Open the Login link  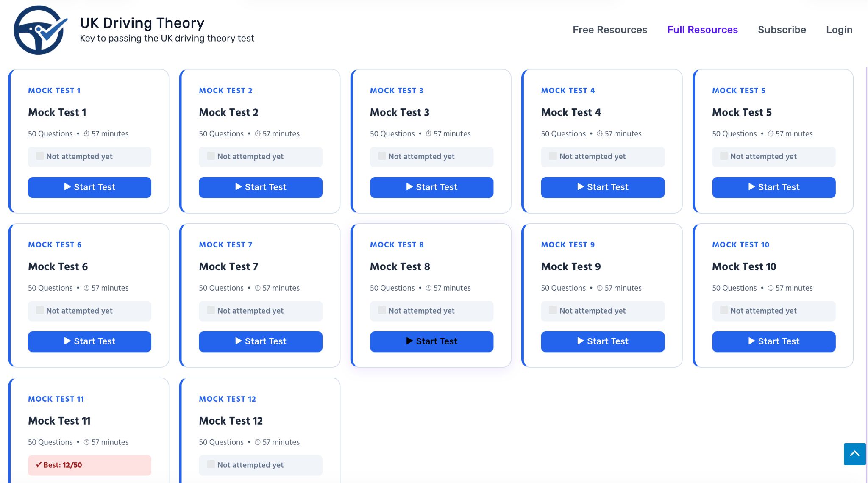[x=839, y=30]
